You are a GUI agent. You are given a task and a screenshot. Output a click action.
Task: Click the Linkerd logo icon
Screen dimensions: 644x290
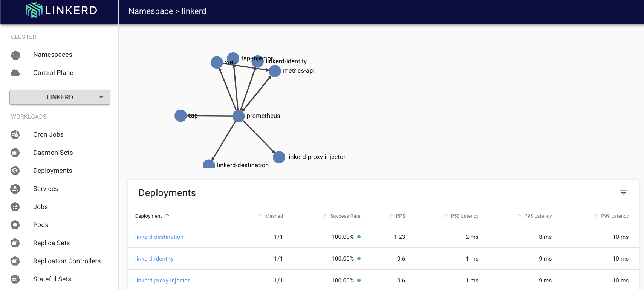point(34,10)
